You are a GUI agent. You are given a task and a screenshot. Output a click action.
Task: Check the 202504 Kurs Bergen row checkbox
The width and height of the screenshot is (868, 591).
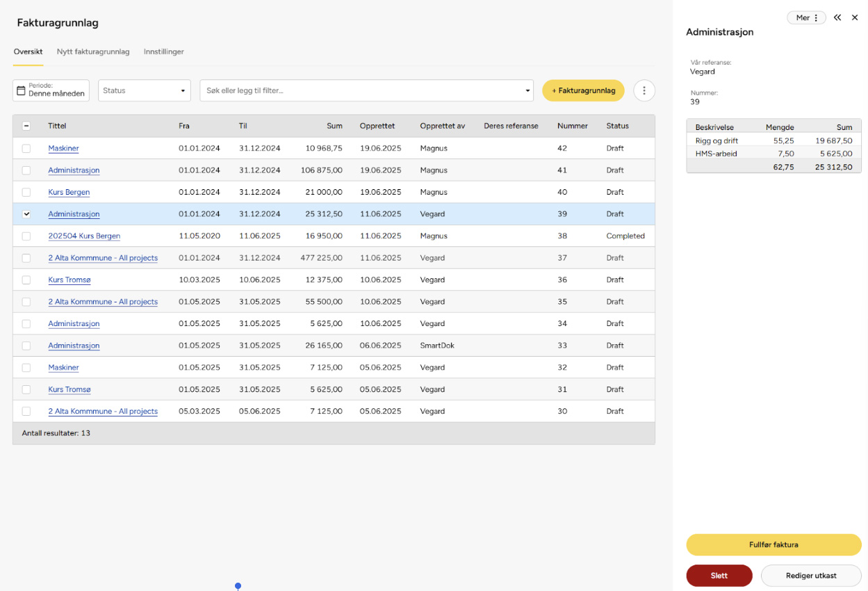pos(26,236)
